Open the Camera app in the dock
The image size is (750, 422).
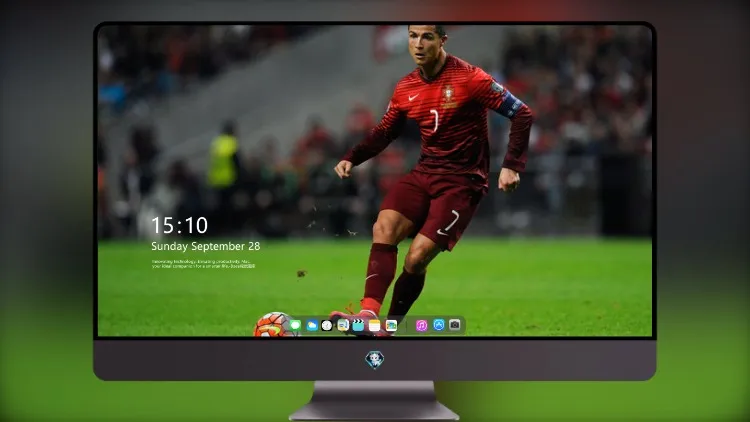(x=455, y=325)
